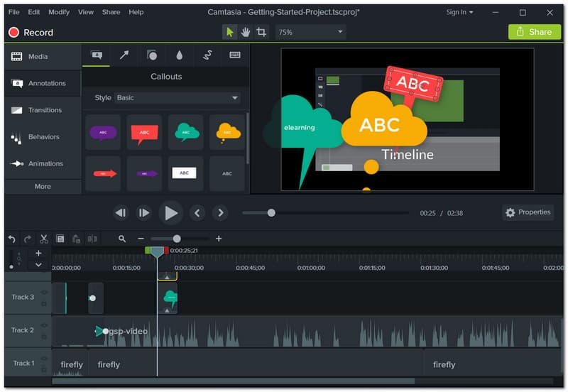Open the Style Basic dropdown
Viewport: 568px width, 392px height.
click(x=177, y=98)
